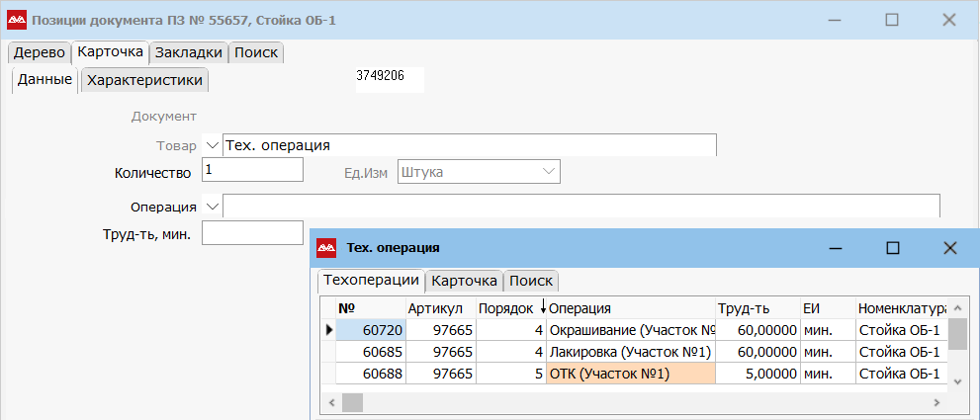Sort by the Порядок column header
The image size is (980, 420).
506,308
